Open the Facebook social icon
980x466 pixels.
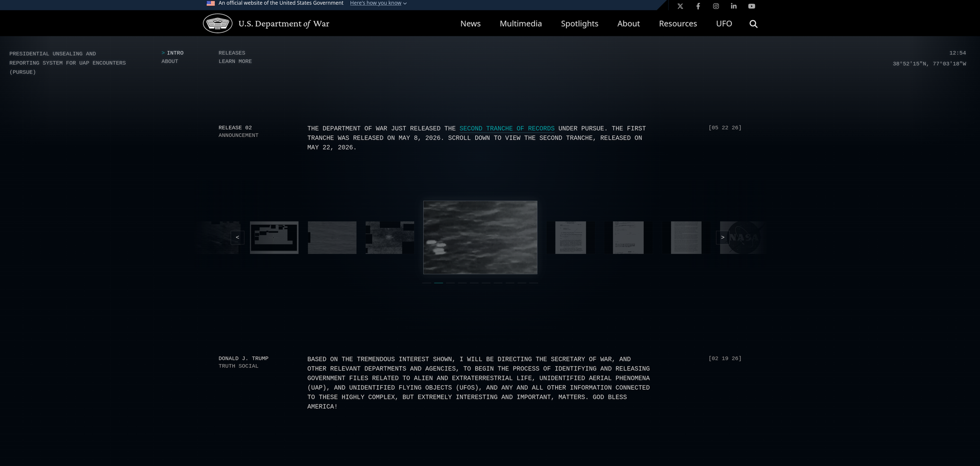(x=698, y=6)
